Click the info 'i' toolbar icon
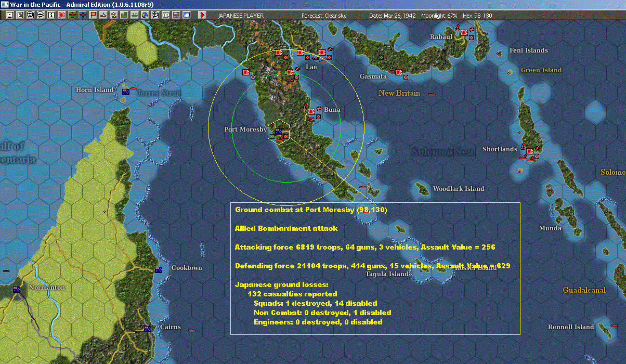The width and height of the screenshot is (626, 364). click(51, 15)
